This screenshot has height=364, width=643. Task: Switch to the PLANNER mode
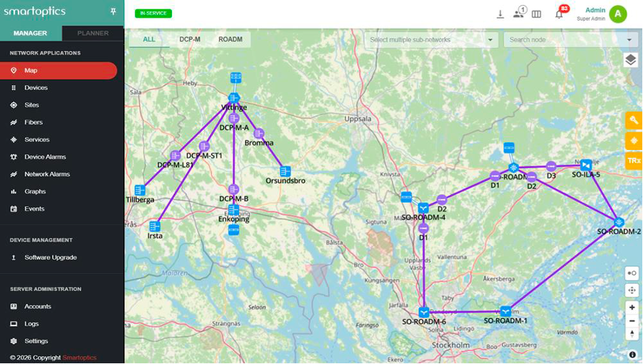tap(92, 33)
